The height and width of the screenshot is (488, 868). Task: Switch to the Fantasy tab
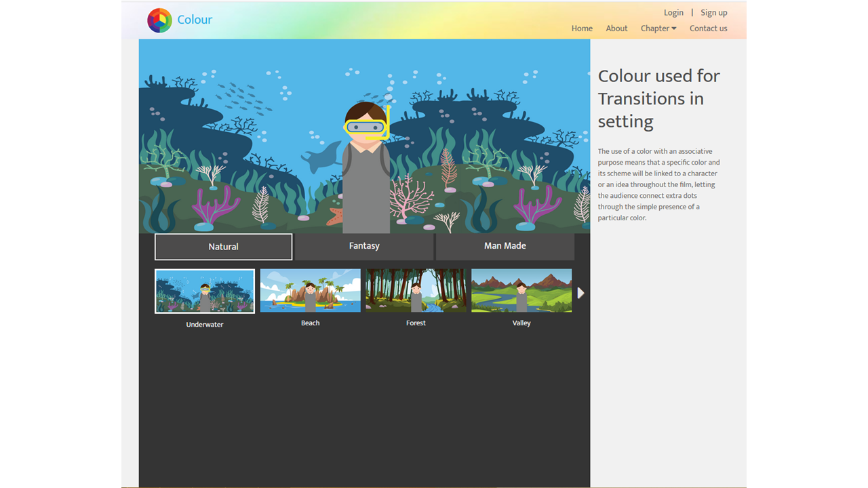click(x=364, y=246)
